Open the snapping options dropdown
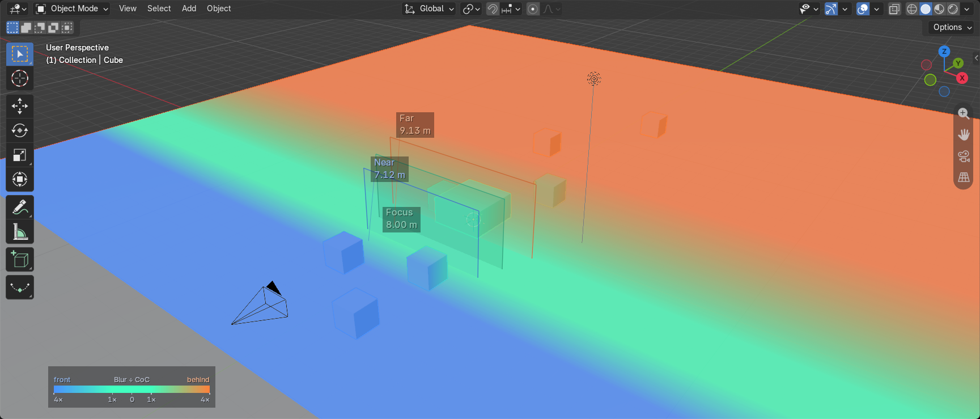Image resolution: width=980 pixels, height=419 pixels. point(511,9)
